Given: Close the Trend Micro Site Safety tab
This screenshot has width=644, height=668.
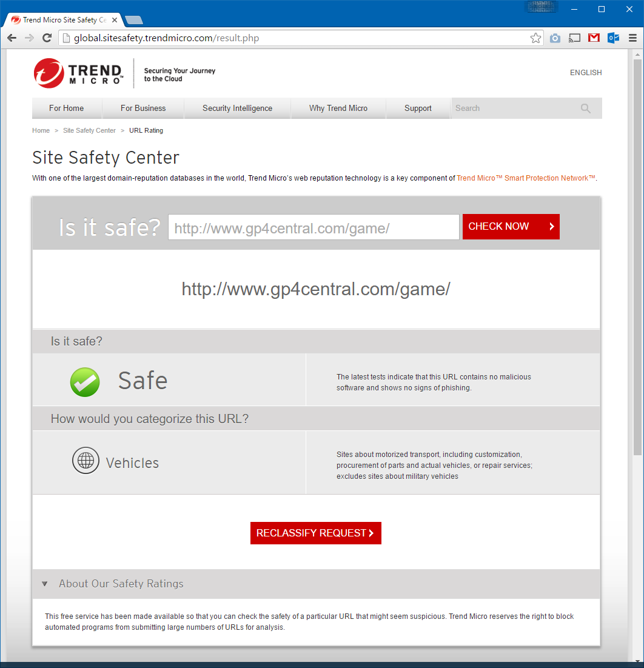Looking at the screenshot, I should [x=115, y=20].
